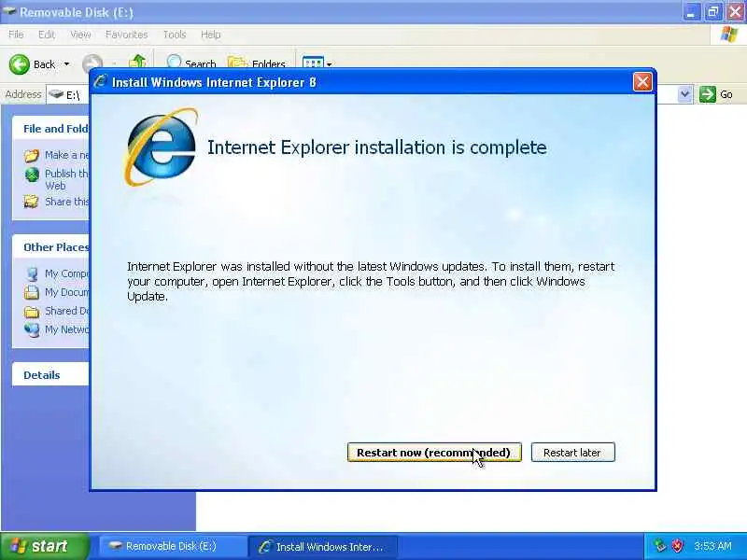Viewport: 747px width, 560px height.
Task: Click Details panel header
Action: tap(50, 375)
